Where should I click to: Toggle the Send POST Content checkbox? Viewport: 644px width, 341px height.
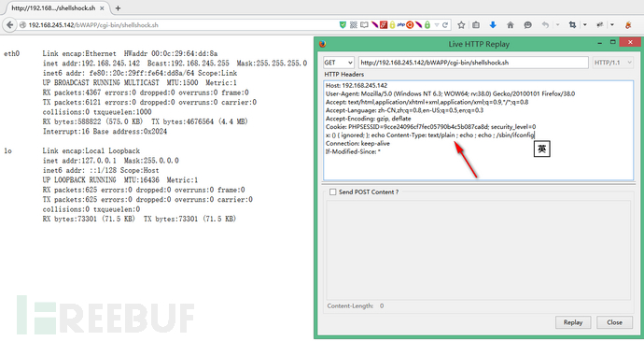click(332, 192)
